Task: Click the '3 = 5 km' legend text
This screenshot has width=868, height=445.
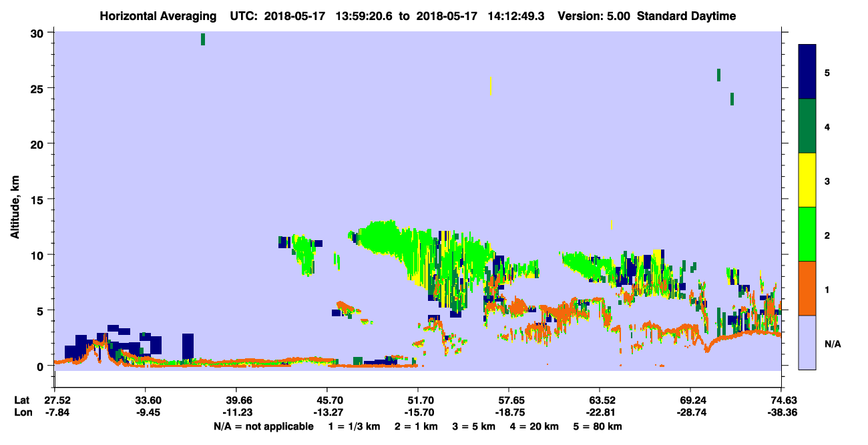Action: click(x=475, y=426)
